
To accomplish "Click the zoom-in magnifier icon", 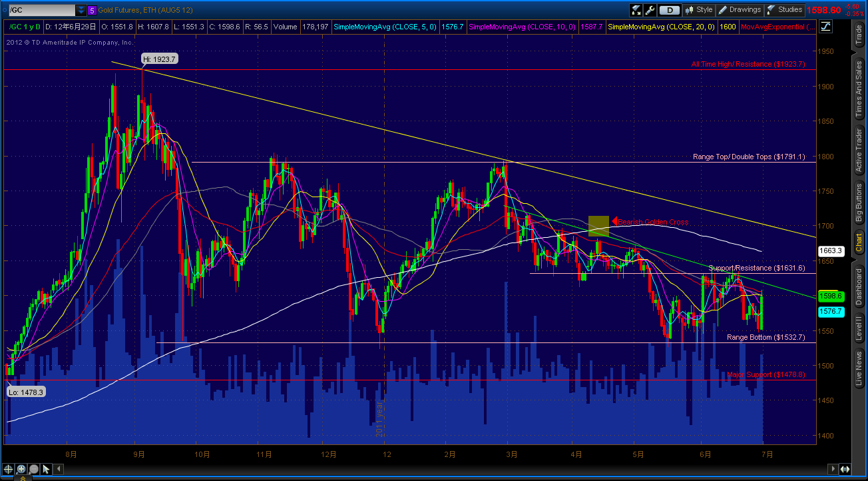I will (x=21, y=469).
